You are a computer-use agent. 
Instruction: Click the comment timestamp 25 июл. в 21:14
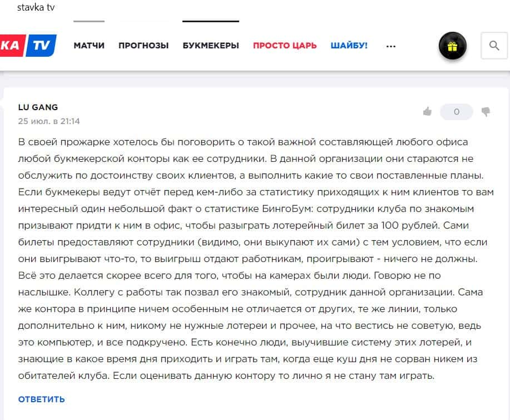pos(49,121)
